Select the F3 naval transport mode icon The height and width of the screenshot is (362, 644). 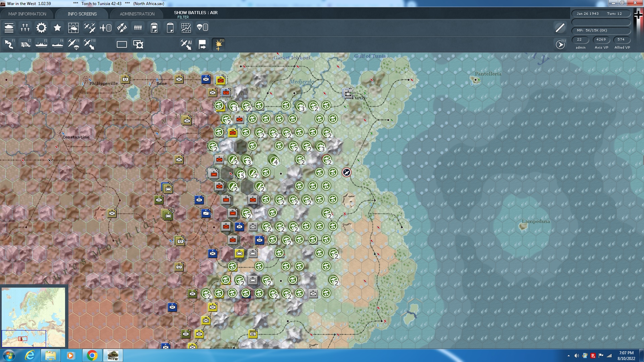tap(41, 44)
